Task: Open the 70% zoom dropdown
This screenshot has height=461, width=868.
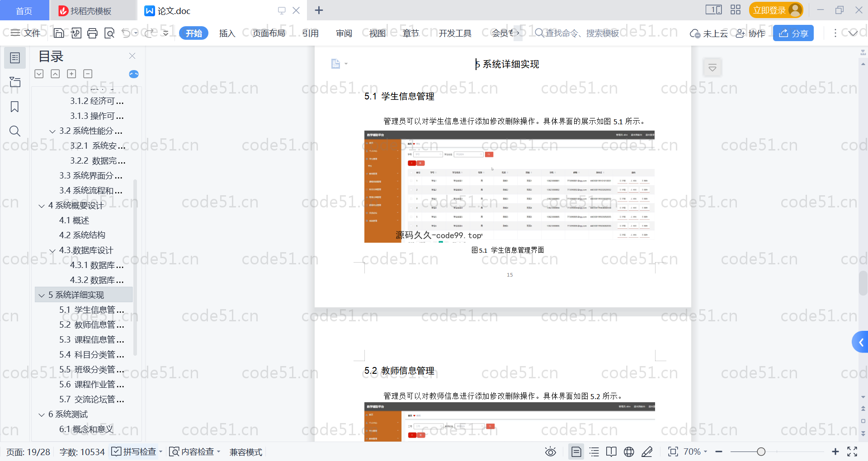Action: point(695,452)
